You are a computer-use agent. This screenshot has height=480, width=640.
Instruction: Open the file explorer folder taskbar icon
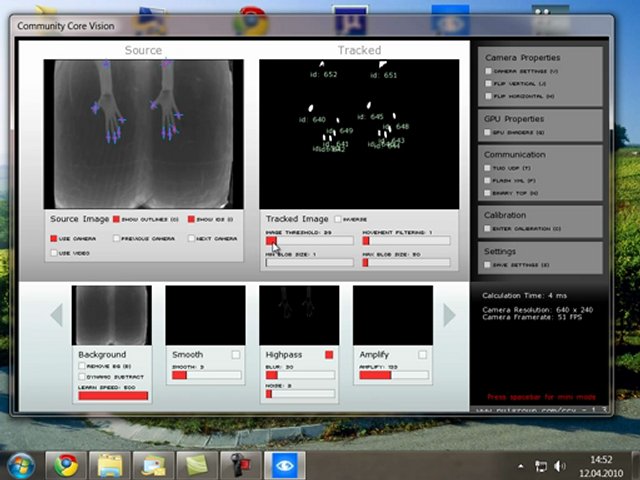point(109,465)
